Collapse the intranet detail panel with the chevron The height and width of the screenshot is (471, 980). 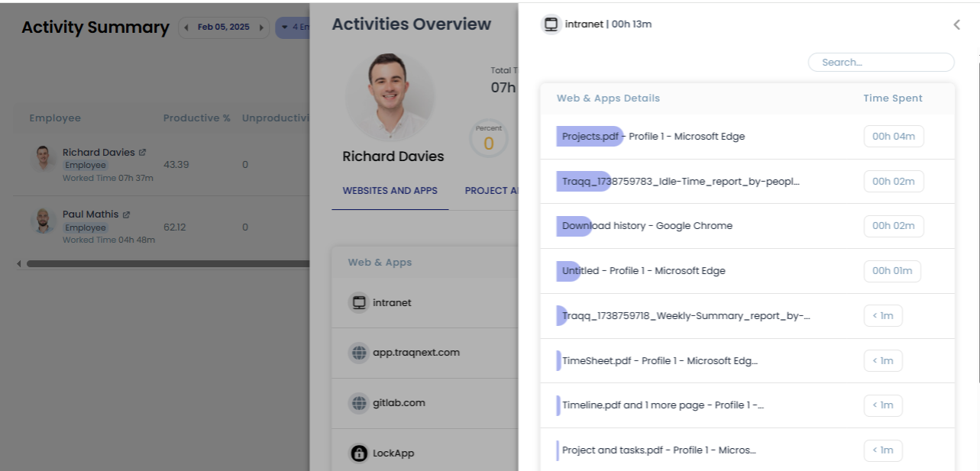pyautogui.click(x=956, y=24)
